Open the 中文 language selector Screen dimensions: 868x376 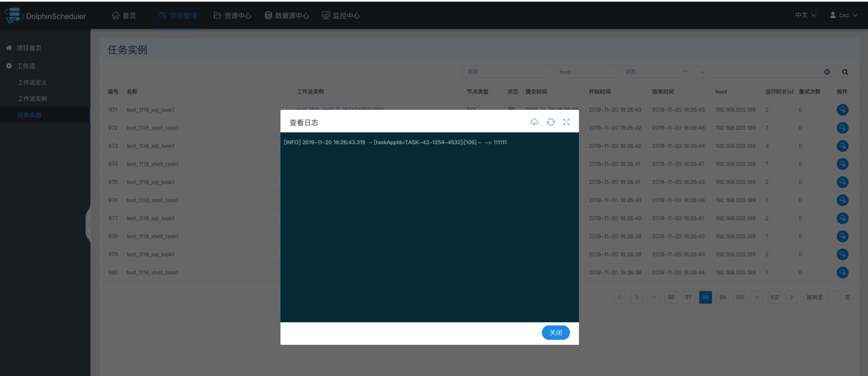pyautogui.click(x=805, y=15)
